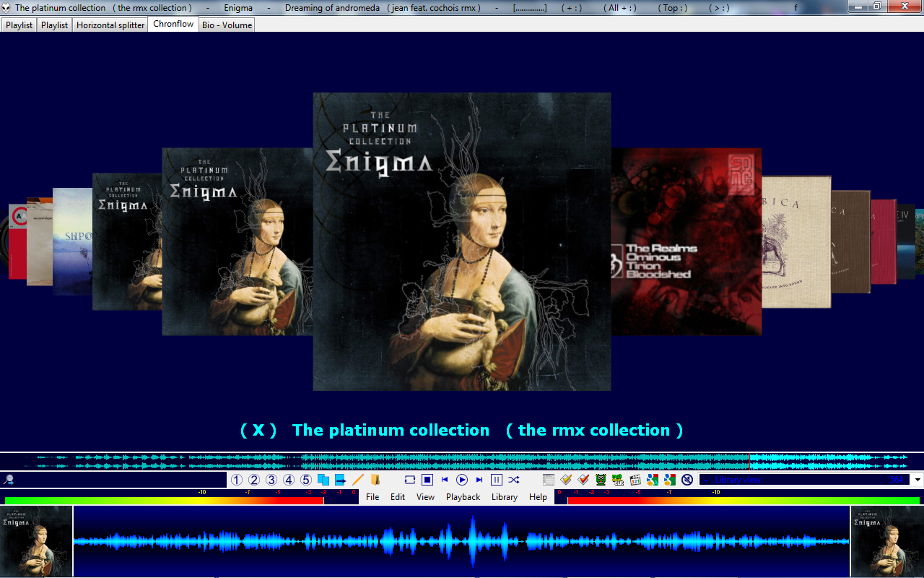The image size is (924, 578).
Task: Open the Library view dropdown arrow
Action: [918, 480]
